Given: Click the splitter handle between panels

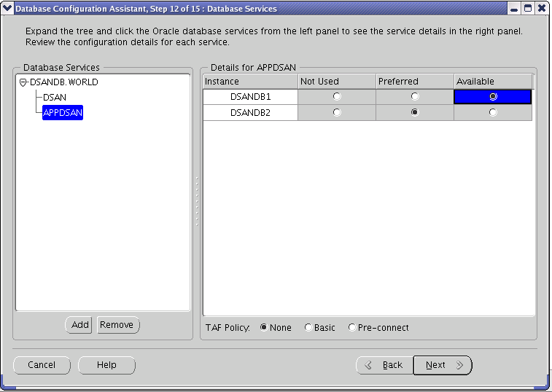Looking at the screenshot, I should coord(197,201).
